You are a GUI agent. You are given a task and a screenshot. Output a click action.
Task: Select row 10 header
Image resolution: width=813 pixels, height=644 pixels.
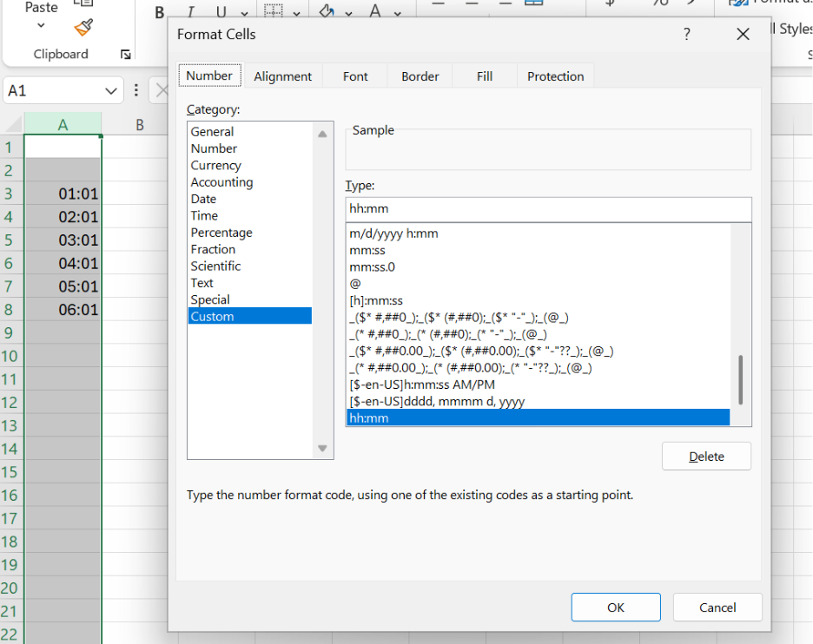tap(10, 356)
